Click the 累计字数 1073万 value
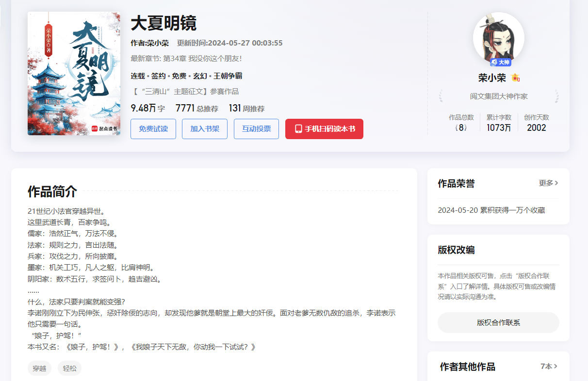The width and height of the screenshot is (588, 381). [x=499, y=127]
